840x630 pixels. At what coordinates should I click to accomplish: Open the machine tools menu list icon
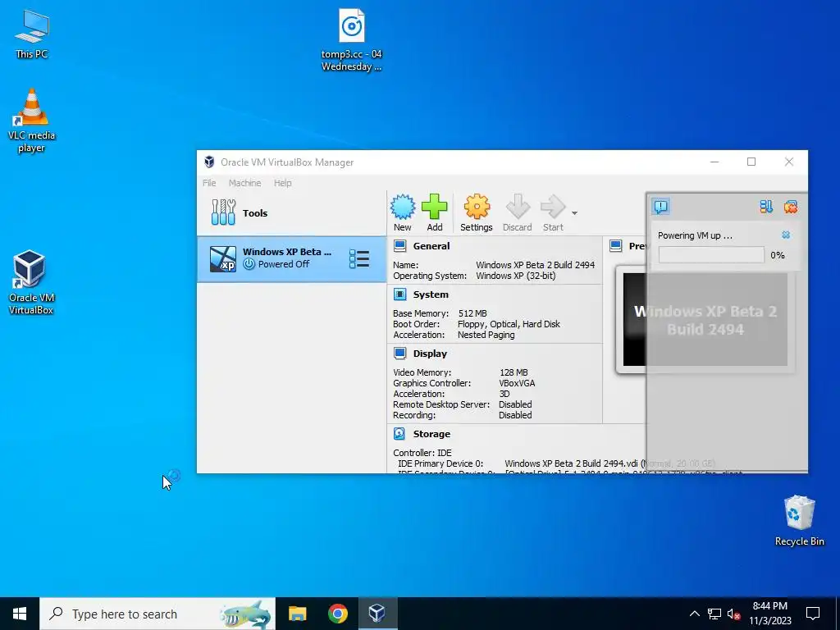359,258
